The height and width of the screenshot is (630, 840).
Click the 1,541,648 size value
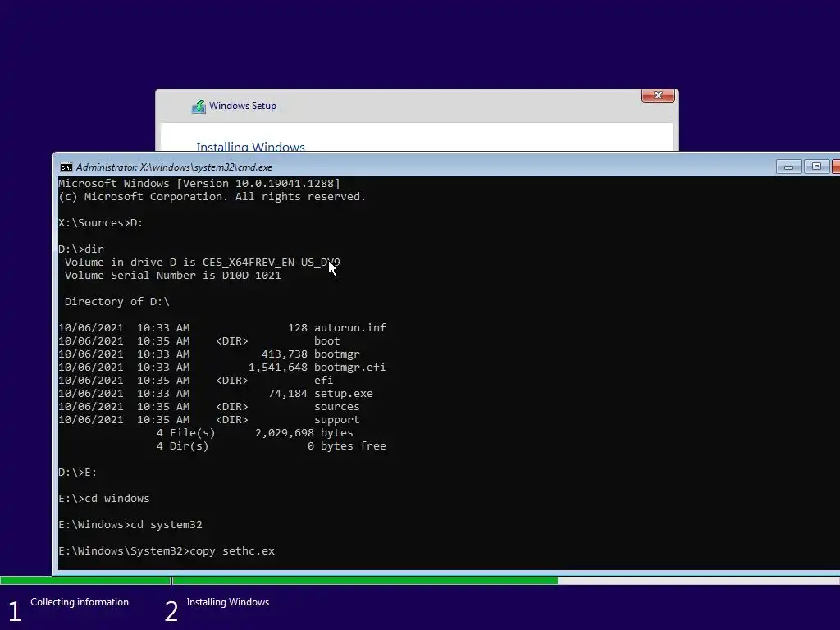click(278, 367)
